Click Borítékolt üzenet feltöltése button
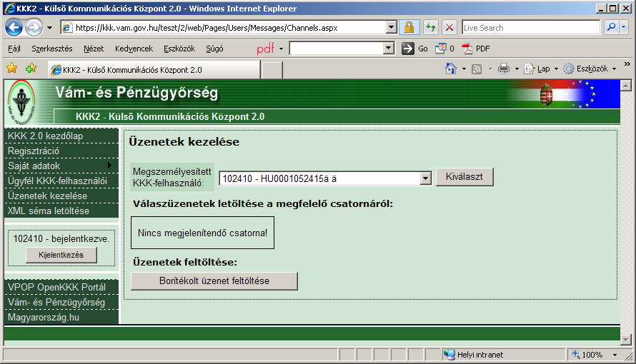The height and width of the screenshot is (364, 636). (x=214, y=281)
